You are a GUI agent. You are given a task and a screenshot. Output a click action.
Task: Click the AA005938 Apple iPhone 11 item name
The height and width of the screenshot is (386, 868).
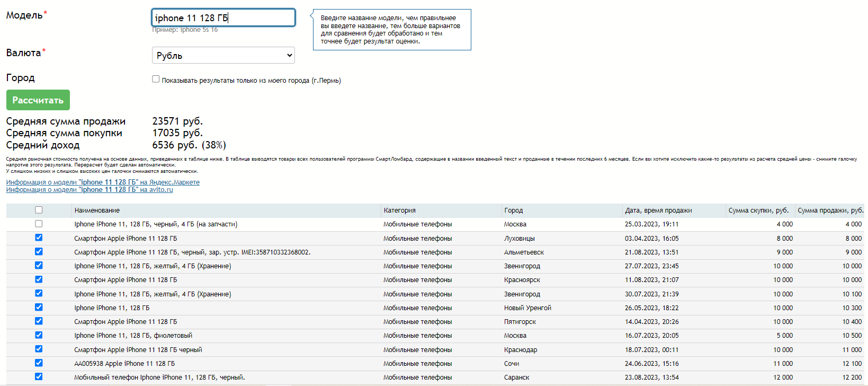pos(124,364)
